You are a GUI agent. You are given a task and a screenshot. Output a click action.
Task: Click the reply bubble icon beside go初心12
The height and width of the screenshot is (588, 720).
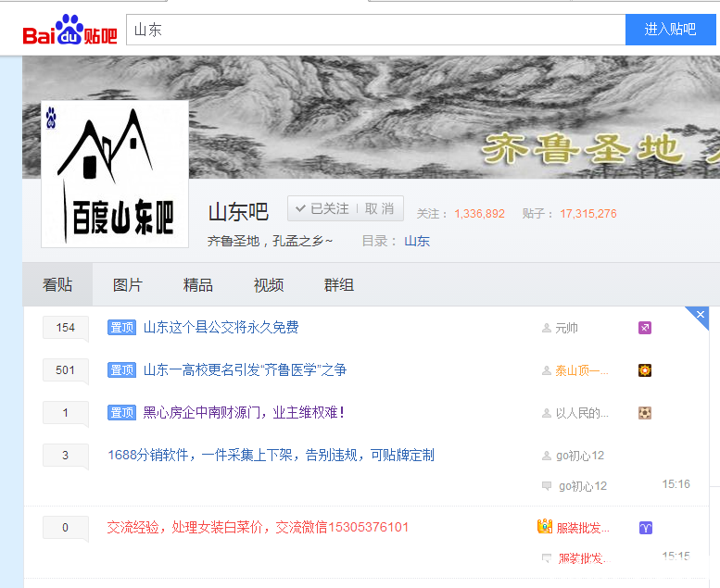547,485
